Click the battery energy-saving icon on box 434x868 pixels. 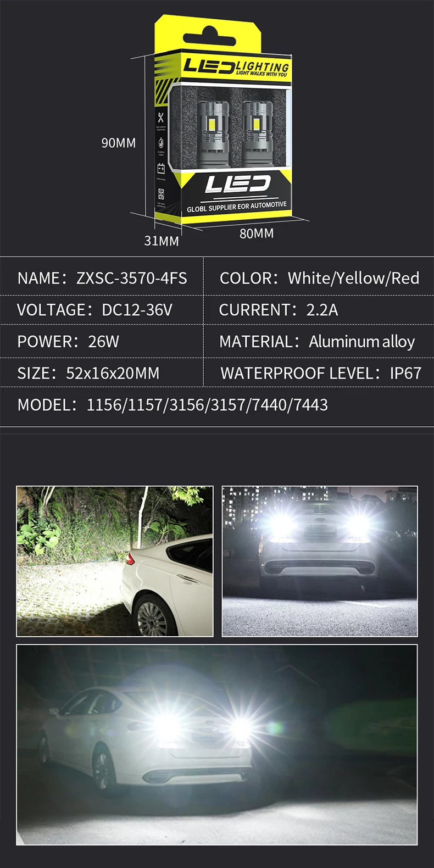coord(161,169)
